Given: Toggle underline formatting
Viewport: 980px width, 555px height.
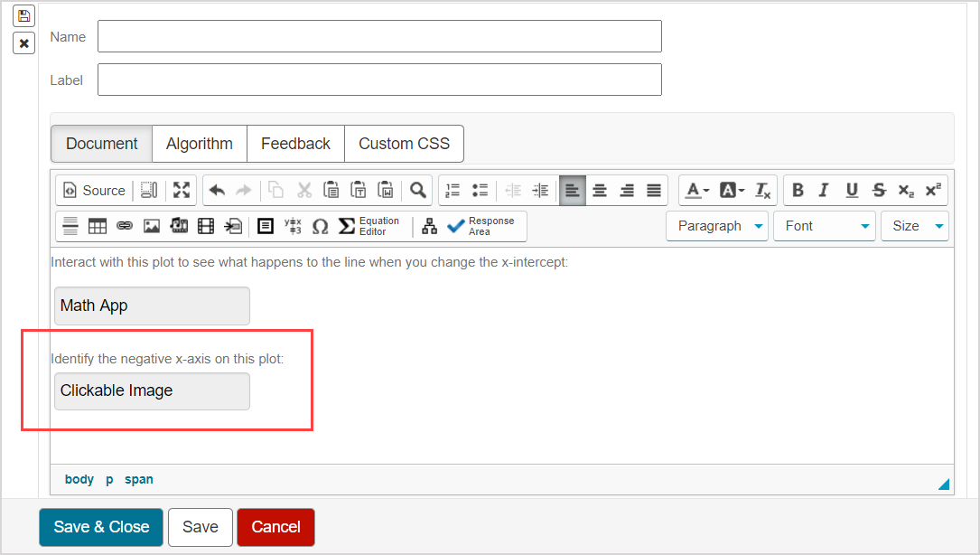Looking at the screenshot, I should point(852,190).
